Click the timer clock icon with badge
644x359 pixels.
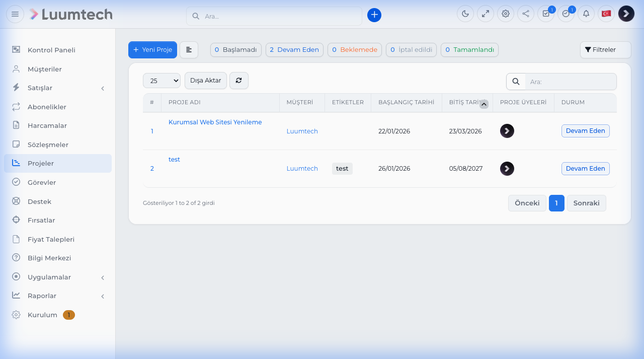pyautogui.click(x=566, y=14)
